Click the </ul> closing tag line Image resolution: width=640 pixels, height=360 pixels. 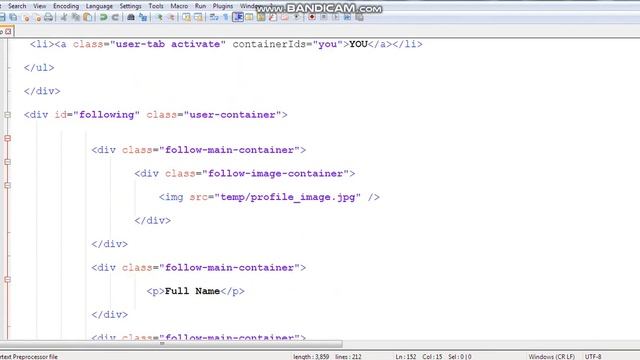[39, 68]
